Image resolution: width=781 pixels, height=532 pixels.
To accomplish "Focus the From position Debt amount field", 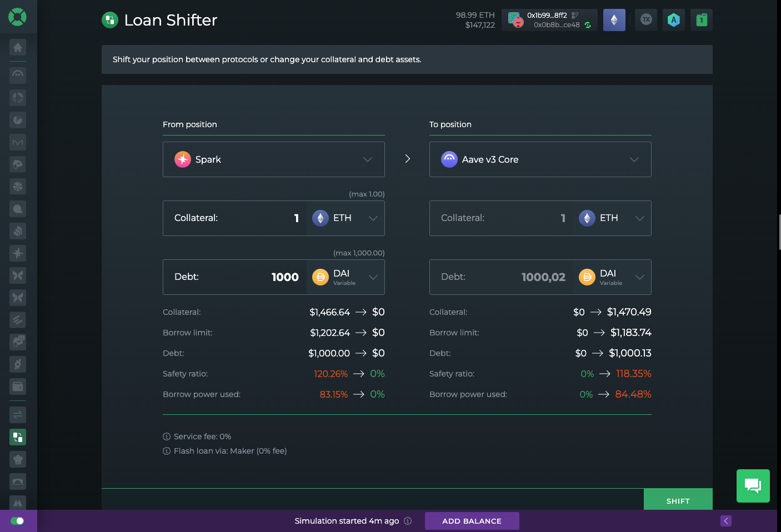I will tap(235, 277).
